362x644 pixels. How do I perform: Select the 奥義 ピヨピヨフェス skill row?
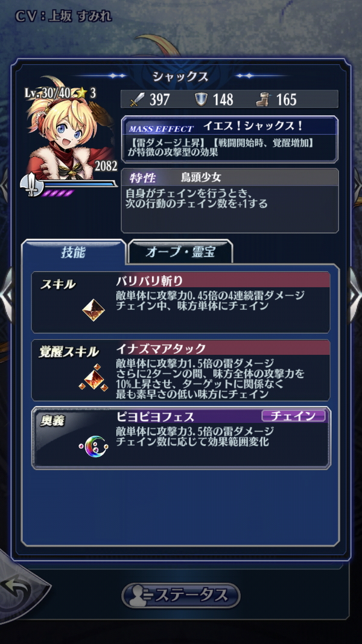[181, 438]
